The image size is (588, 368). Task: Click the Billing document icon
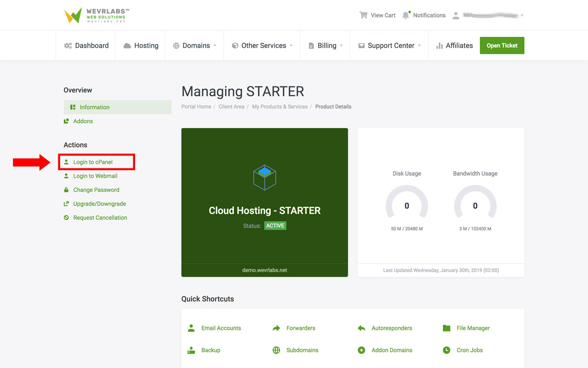[x=311, y=46]
